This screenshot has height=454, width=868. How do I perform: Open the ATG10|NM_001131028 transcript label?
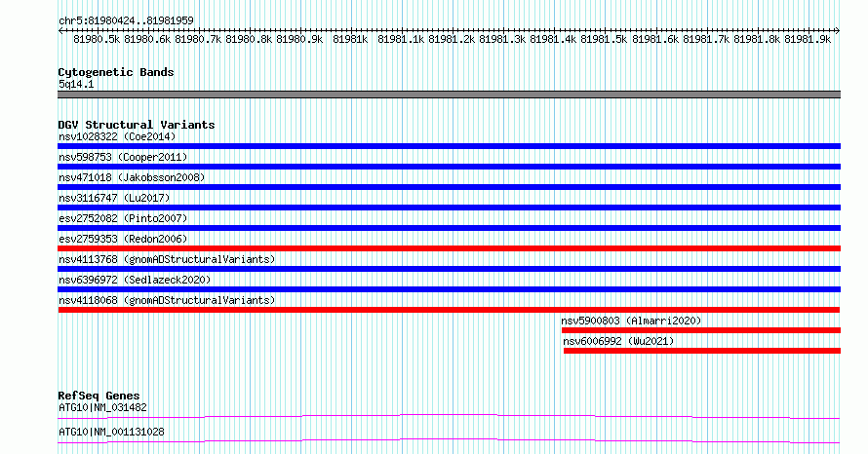pyautogui.click(x=111, y=432)
